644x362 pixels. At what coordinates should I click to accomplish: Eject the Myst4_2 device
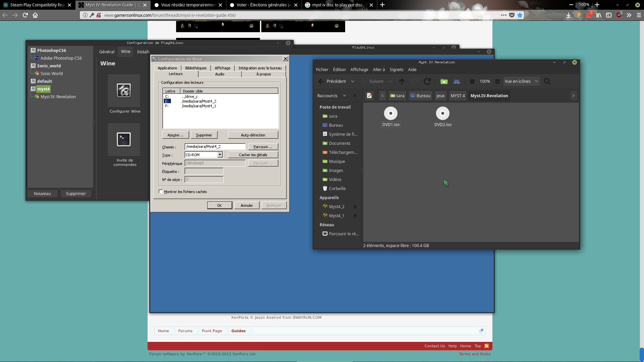(355, 206)
